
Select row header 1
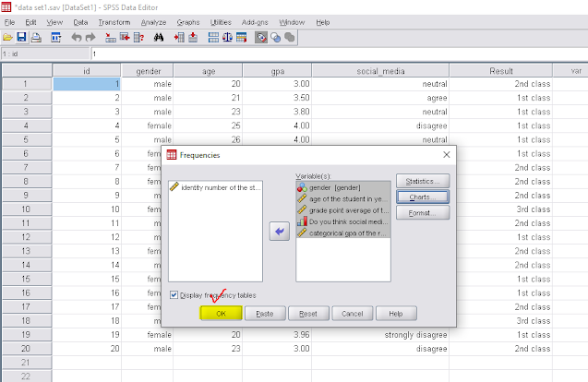point(27,84)
